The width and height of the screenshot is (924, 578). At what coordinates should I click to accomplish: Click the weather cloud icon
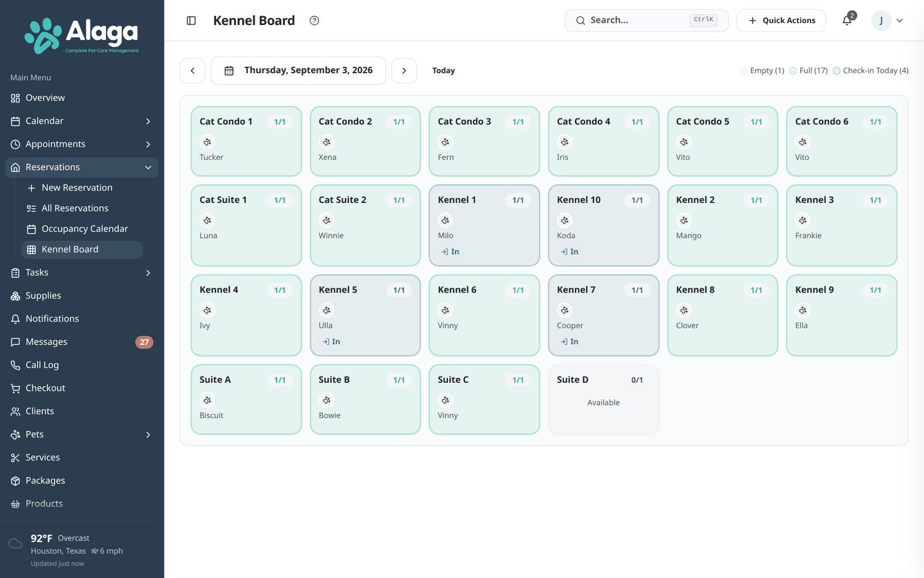tap(15, 544)
